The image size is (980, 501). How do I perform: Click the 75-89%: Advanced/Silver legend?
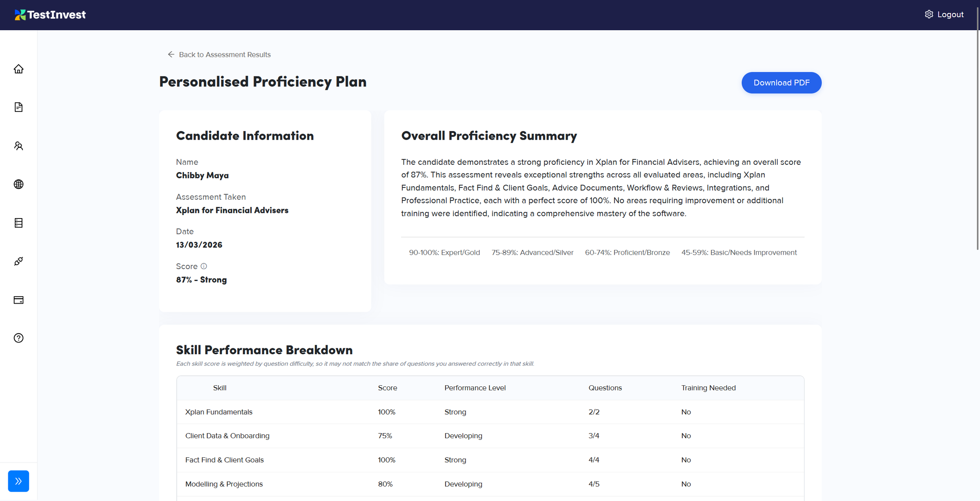tap(532, 253)
